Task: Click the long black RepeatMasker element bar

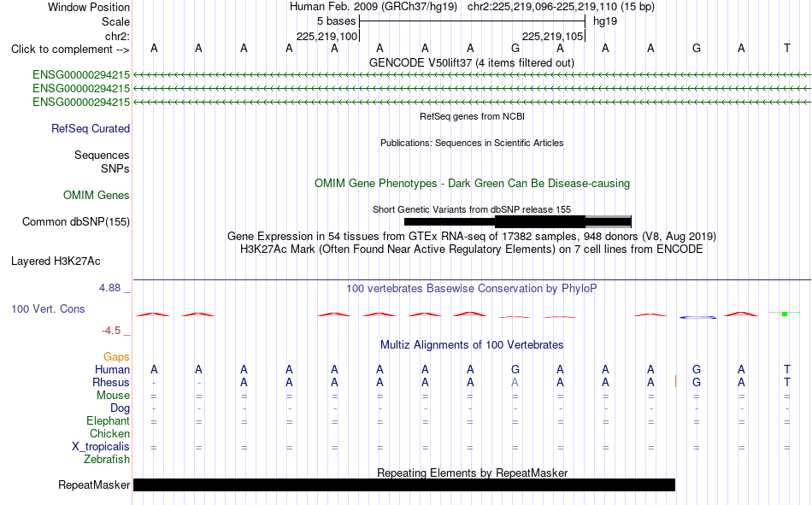Action: (404, 484)
